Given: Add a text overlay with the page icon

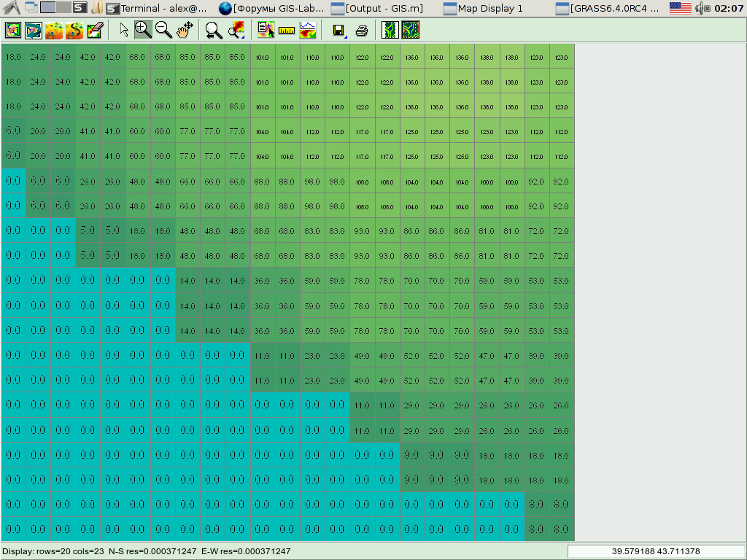Looking at the screenshot, I should (265, 30).
